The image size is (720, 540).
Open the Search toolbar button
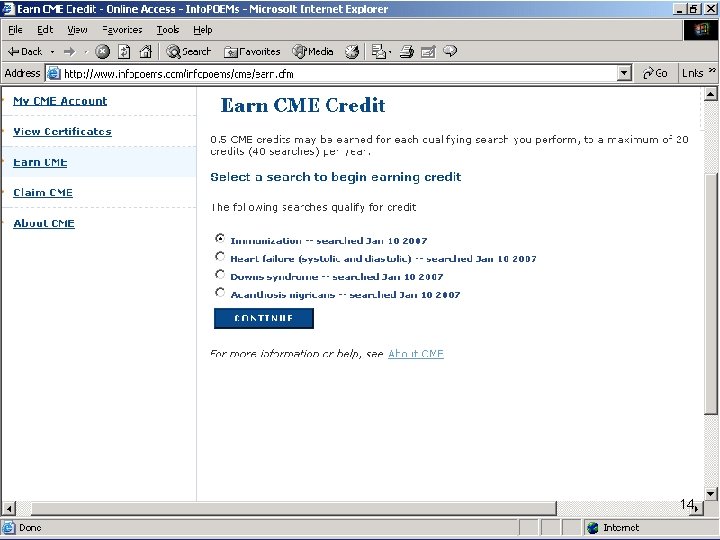[188, 51]
